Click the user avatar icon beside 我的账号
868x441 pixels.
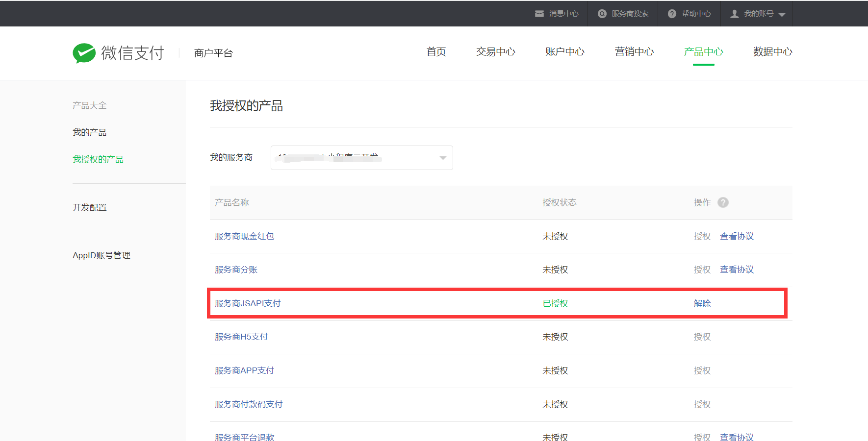(735, 14)
